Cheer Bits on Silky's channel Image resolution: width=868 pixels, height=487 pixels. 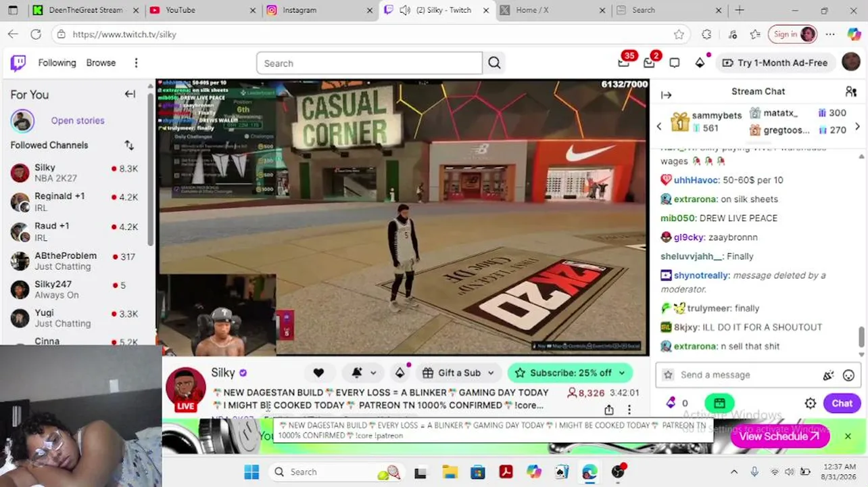tap(400, 373)
